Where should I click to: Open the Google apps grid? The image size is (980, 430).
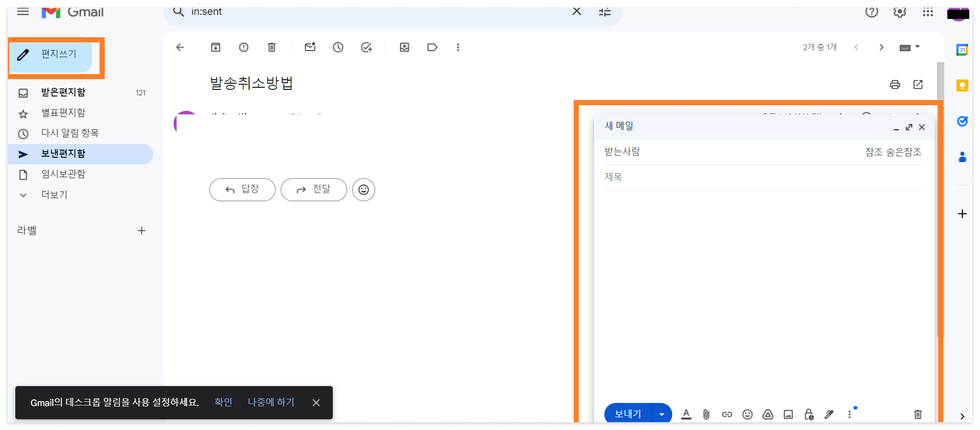coord(928,12)
